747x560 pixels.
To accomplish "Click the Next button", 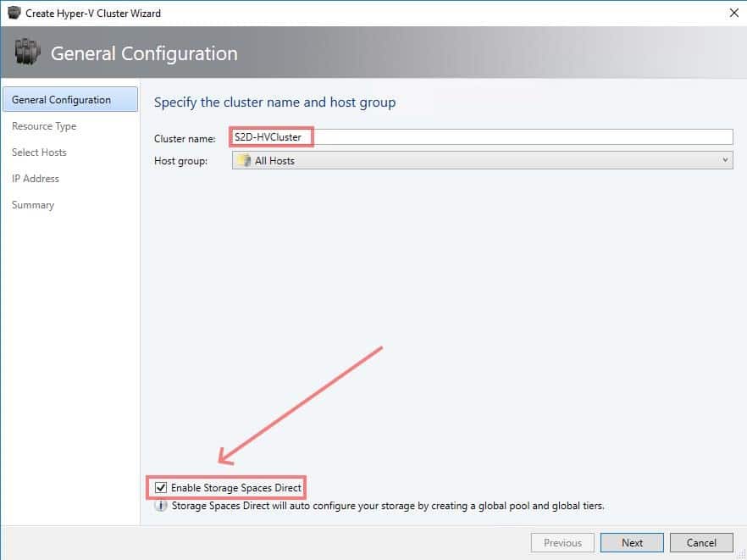I will 632,542.
